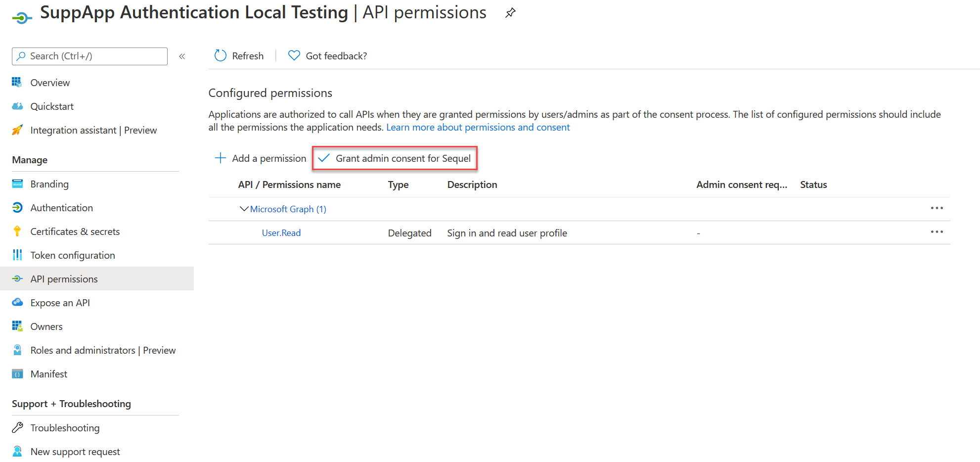Screen dimensions: 980x462
Task: Click the Quickstart cloud icon
Action: (x=17, y=106)
